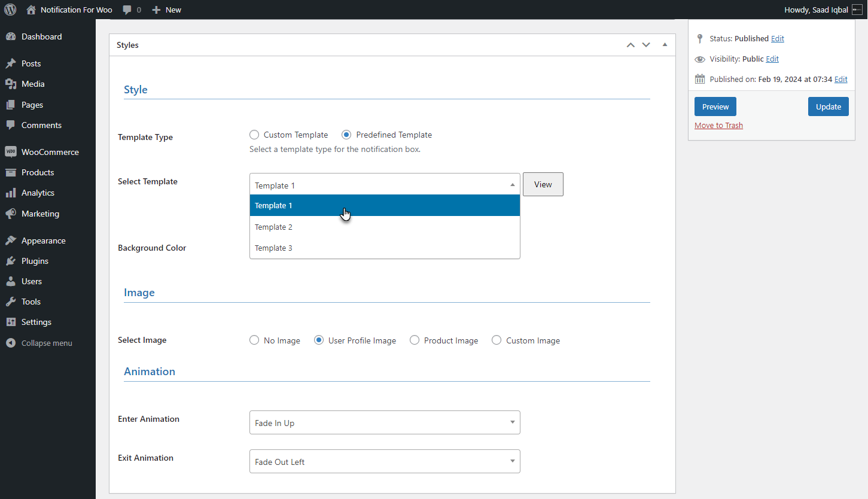The image size is (868, 499).
Task: Click the Dashboard gauge icon
Action: [x=11, y=36]
